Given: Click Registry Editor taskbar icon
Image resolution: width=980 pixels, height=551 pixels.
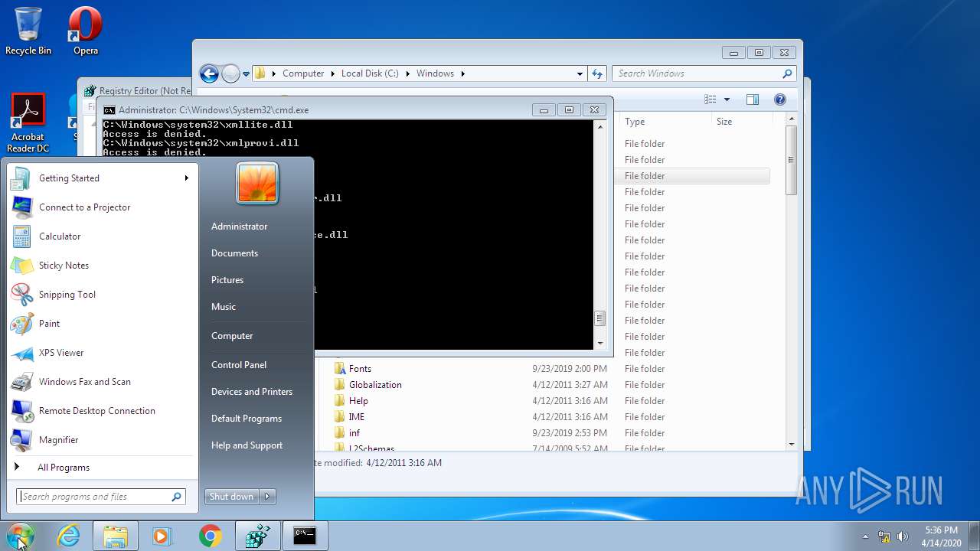Looking at the screenshot, I should [x=257, y=536].
